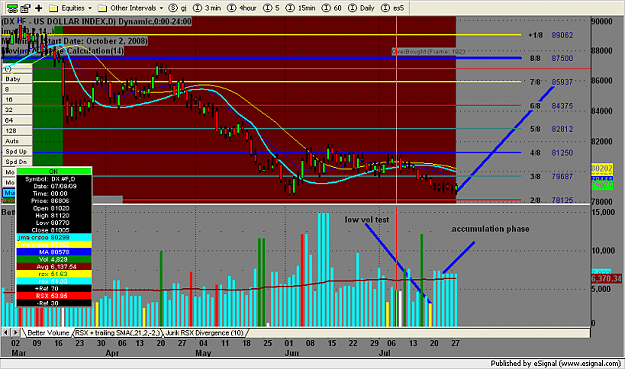Click the 4/8 81250 level label
625x369 pixels.
[x=551, y=153]
